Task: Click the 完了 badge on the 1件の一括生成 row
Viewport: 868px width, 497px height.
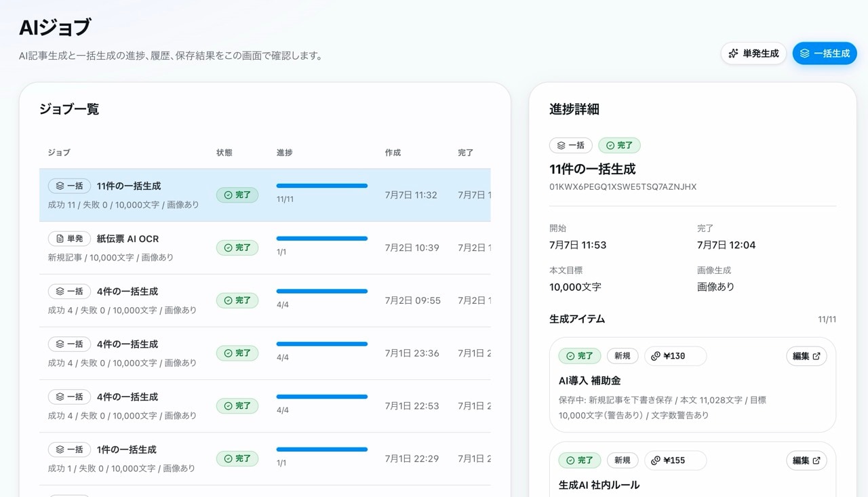Action: 237,459
